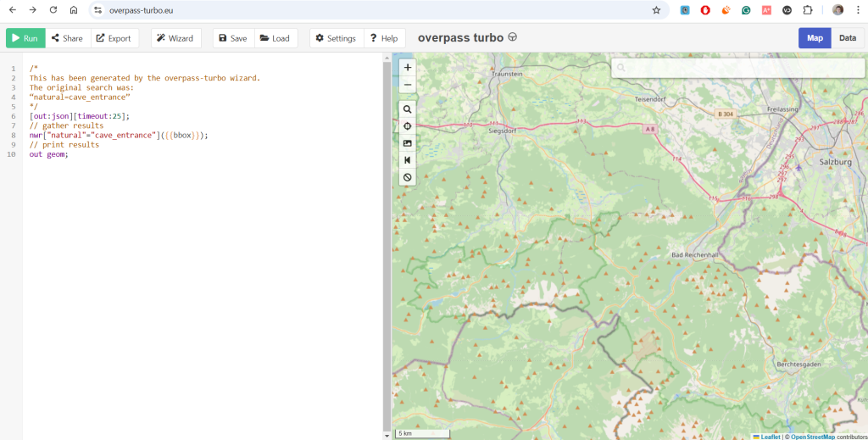Image resolution: width=868 pixels, height=440 pixels.
Task: Open the Share dialog
Action: click(x=68, y=38)
